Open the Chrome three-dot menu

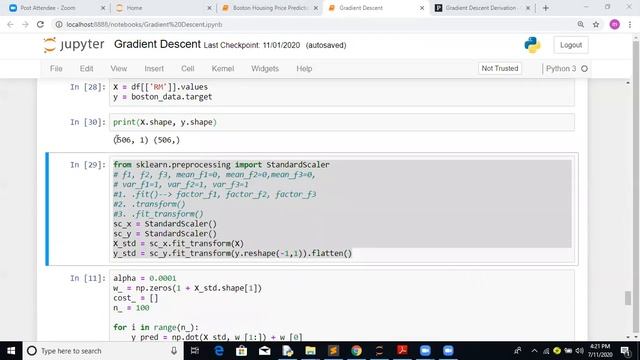(x=630, y=24)
